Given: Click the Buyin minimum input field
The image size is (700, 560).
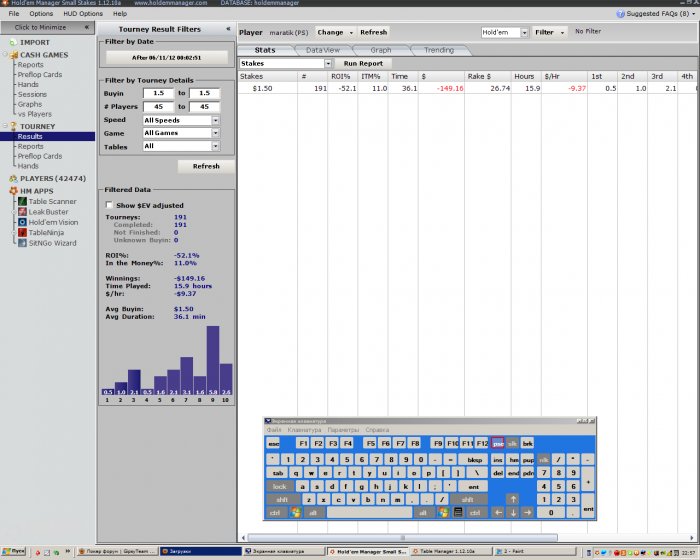Looking at the screenshot, I should 158,93.
